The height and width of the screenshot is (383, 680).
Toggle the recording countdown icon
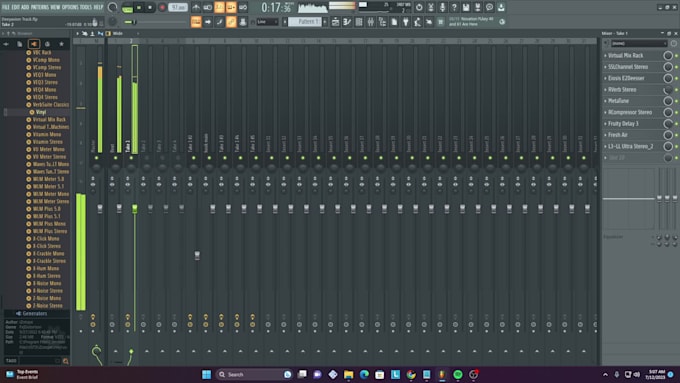[x=219, y=7]
